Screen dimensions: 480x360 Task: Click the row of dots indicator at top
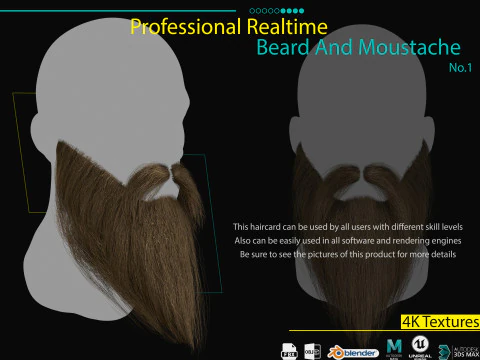click(x=277, y=11)
